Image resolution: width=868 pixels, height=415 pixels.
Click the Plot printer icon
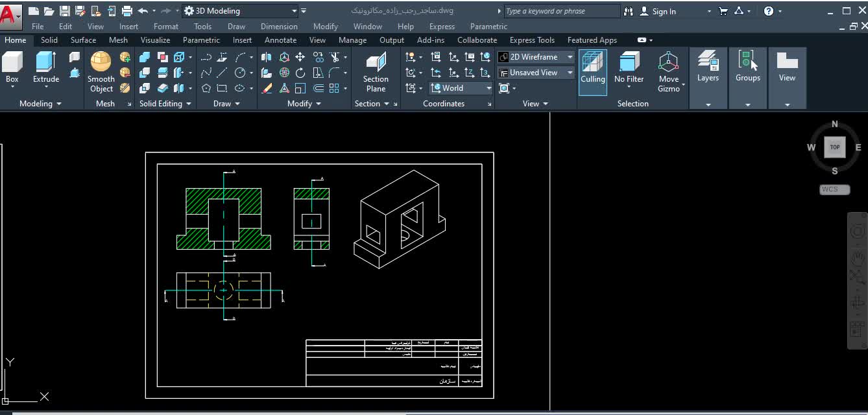click(x=127, y=11)
